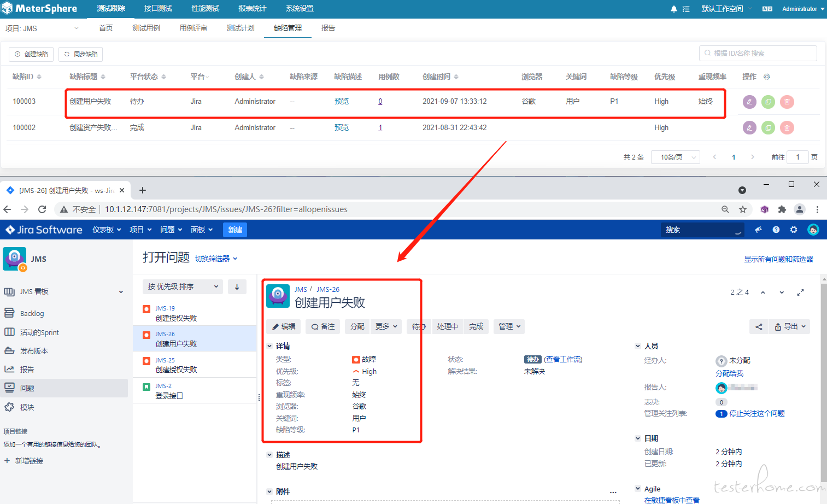Image resolution: width=827 pixels, height=504 pixels.
Task: Preview defect 100003 description via 预览
Action: coord(341,102)
